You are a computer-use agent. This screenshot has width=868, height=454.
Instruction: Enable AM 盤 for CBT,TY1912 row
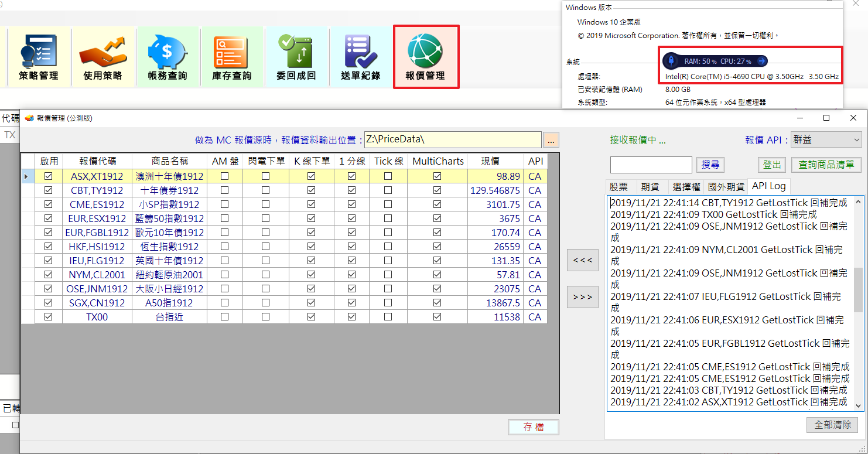pyautogui.click(x=224, y=190)
